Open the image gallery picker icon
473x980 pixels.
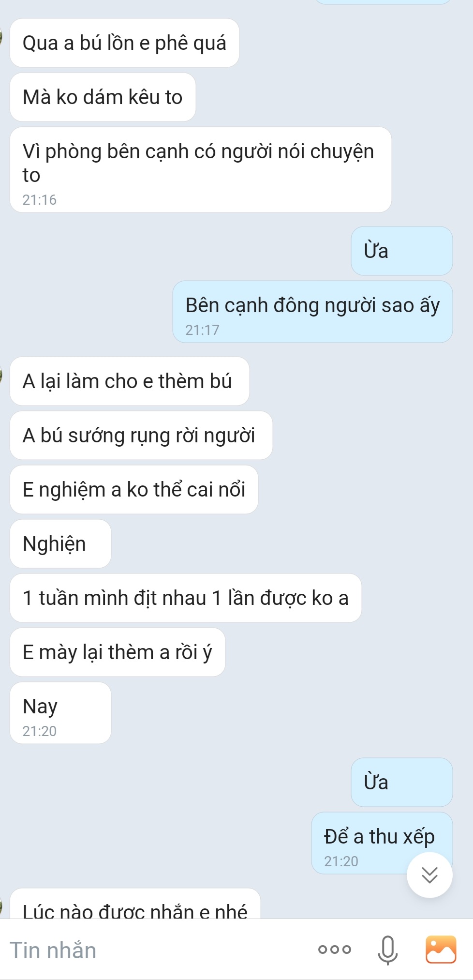point(441,950)
